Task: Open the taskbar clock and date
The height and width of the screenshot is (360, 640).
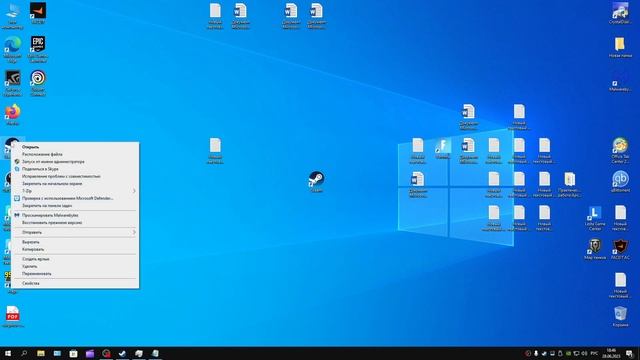Action: (x=611, y=353)
